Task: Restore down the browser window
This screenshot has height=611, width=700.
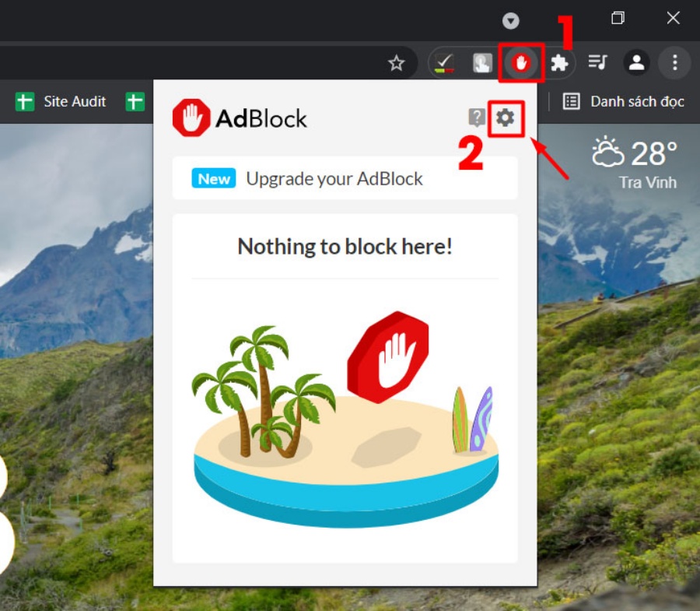Action: coord(618,19)
